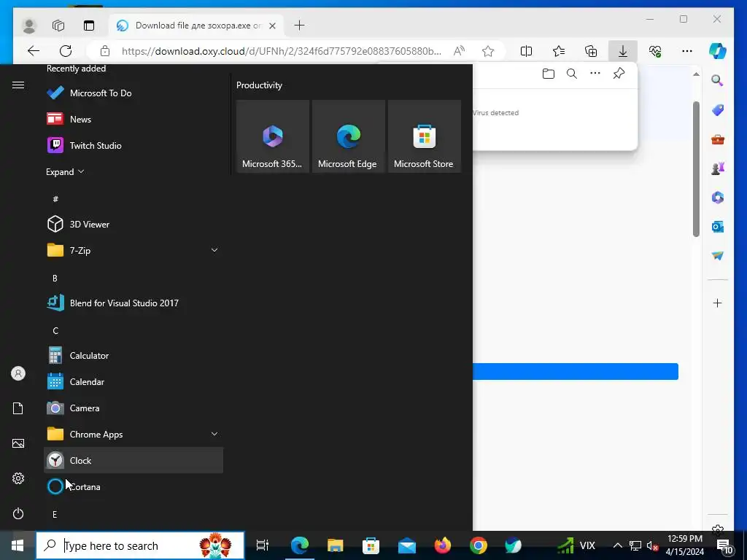Viewport: 747px width, 560px height.
Task: Open Edge sidebar search
Action: [718, 80]
